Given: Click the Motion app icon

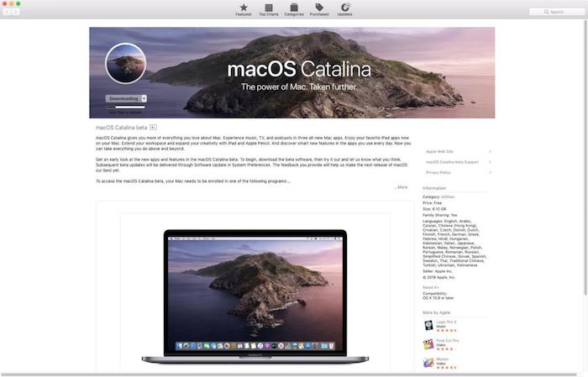Looking at the screenshot, I should pyautogui.click(x=428, y=363).
